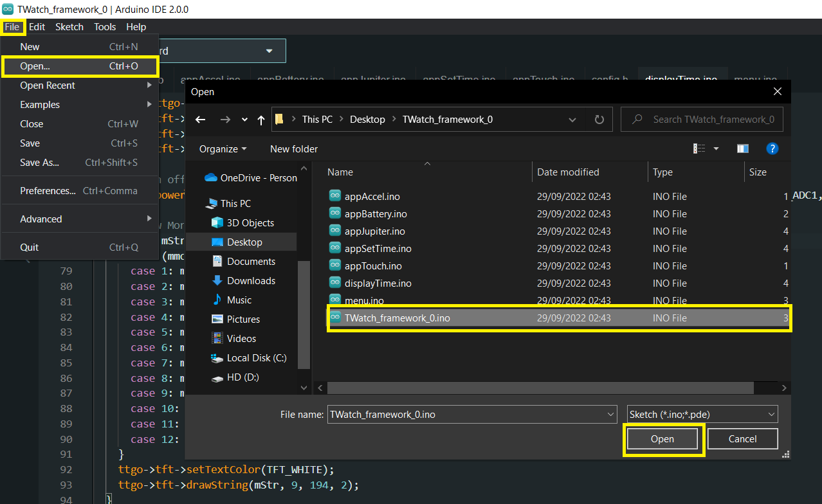The image size is (822, 504).
Task: Click the appAccel.ino file icon
Action: pyautogui.click(x=334, y=196)
